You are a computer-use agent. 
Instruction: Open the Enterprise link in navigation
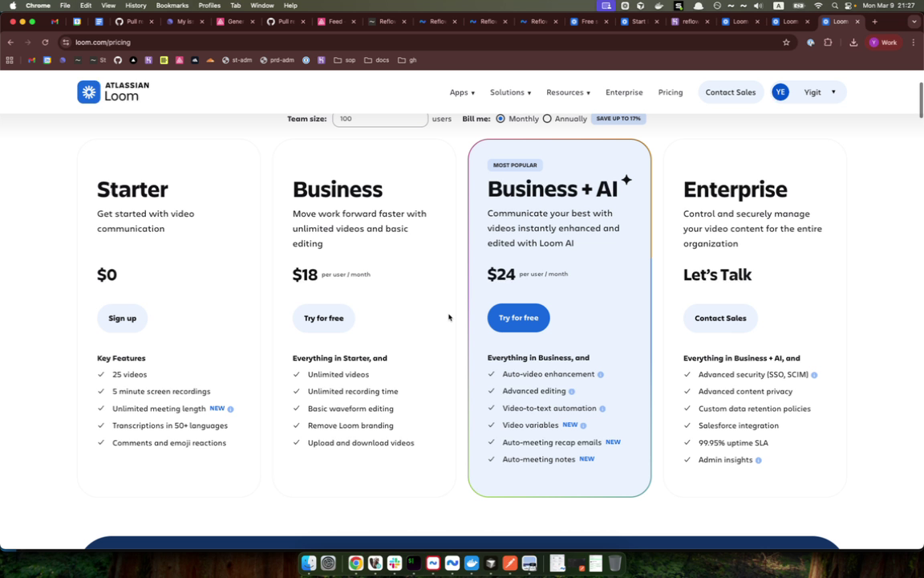pyautogui.click(x=624, y=92)
